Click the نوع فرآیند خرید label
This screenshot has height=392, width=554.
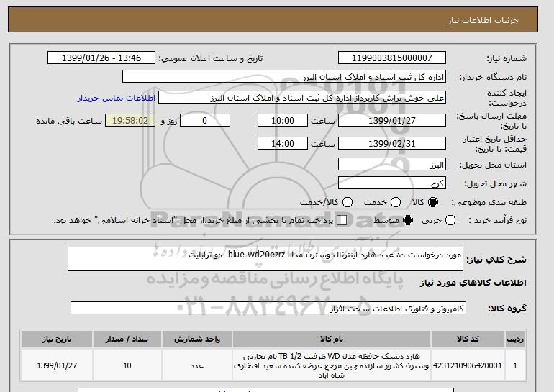[497, 220]
